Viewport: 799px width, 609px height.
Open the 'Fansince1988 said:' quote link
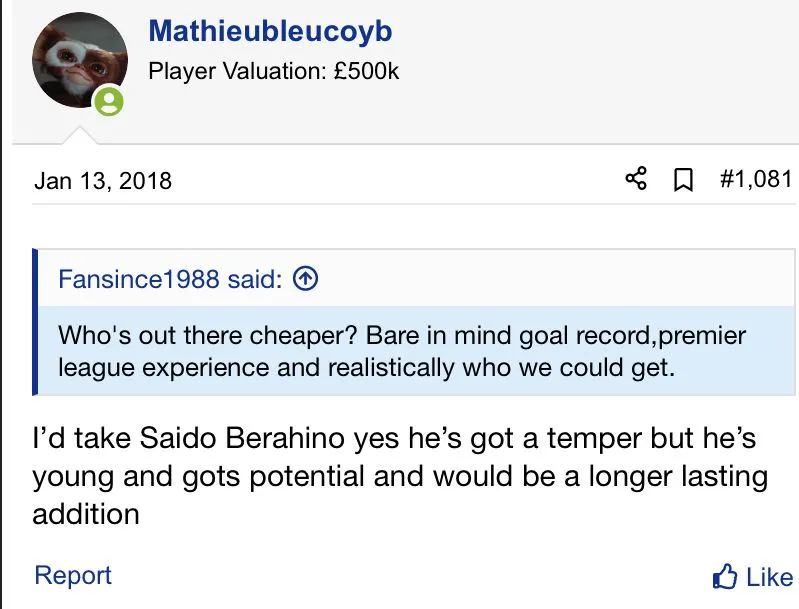[x=170, y=278]
